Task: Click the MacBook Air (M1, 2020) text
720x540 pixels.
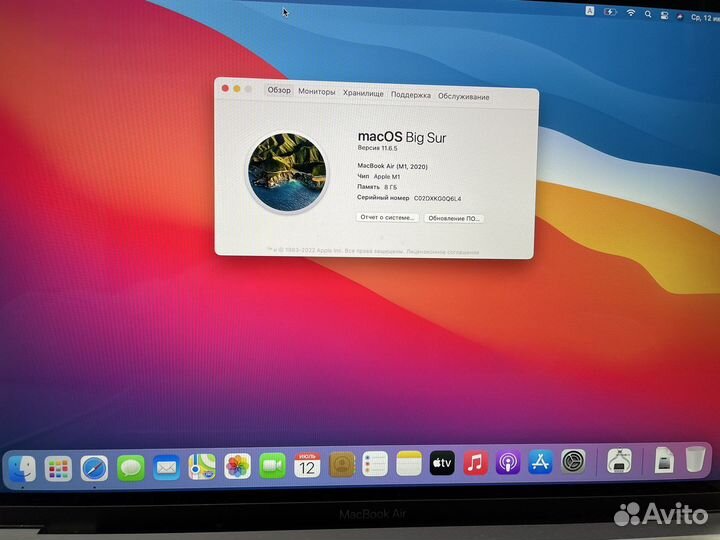Action: point(393,166)
